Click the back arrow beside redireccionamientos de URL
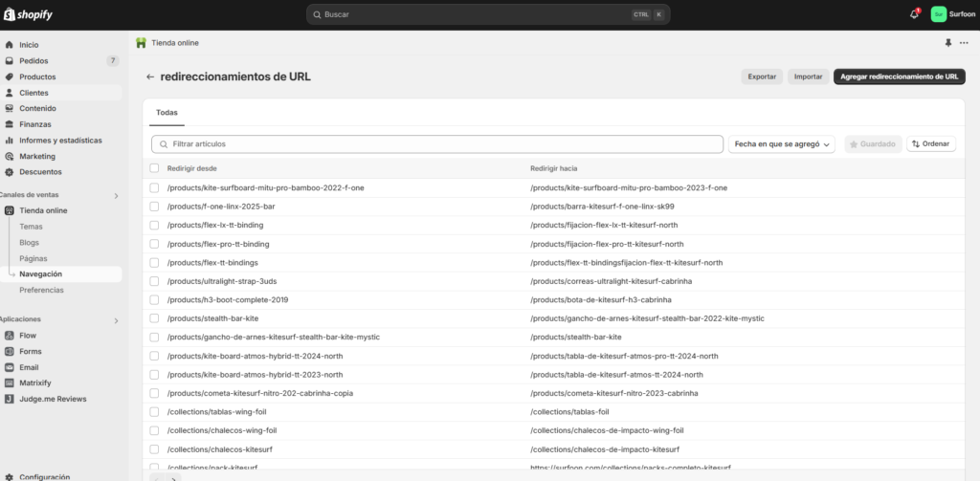 pos(150,77)
